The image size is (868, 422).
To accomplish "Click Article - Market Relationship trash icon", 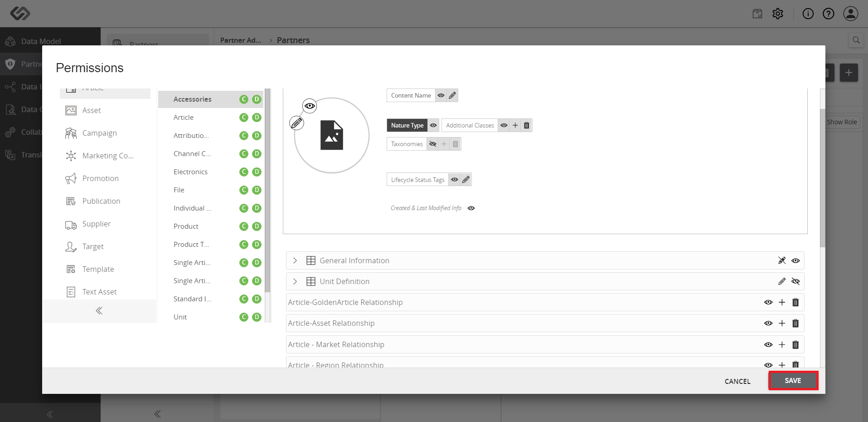I will [x=795, y=344].
